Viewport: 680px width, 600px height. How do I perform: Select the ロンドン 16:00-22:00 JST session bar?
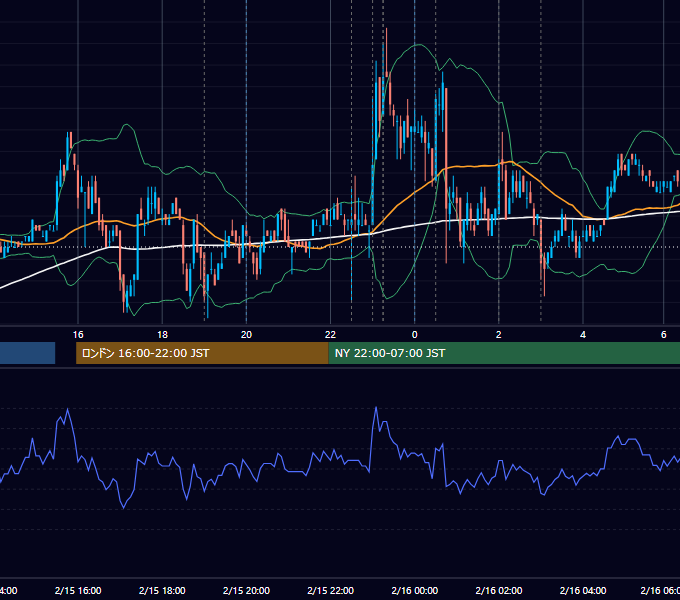(x=202, y=353)
